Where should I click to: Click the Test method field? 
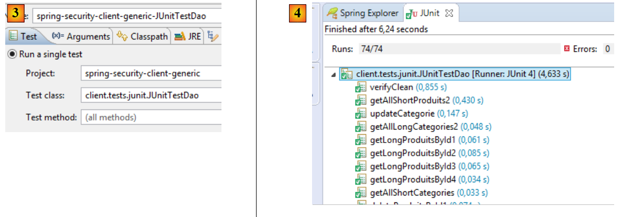pyautogui.click(x=151, y=117)
